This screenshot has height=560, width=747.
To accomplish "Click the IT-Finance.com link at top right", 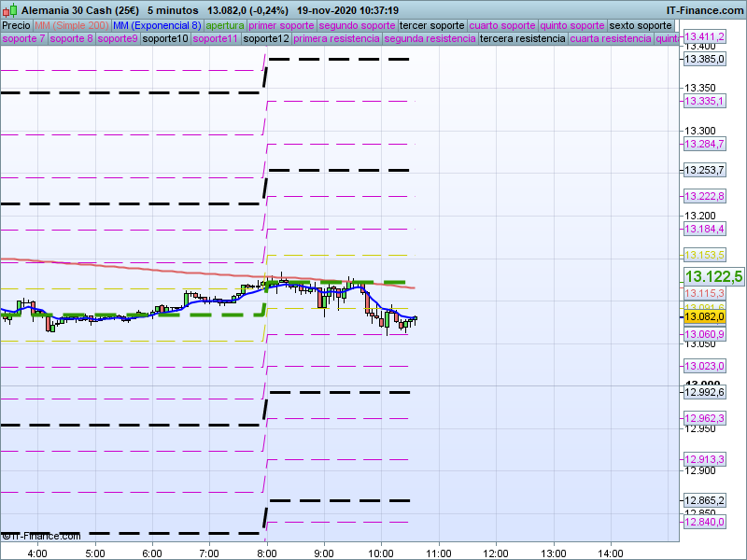I will 704,10.
